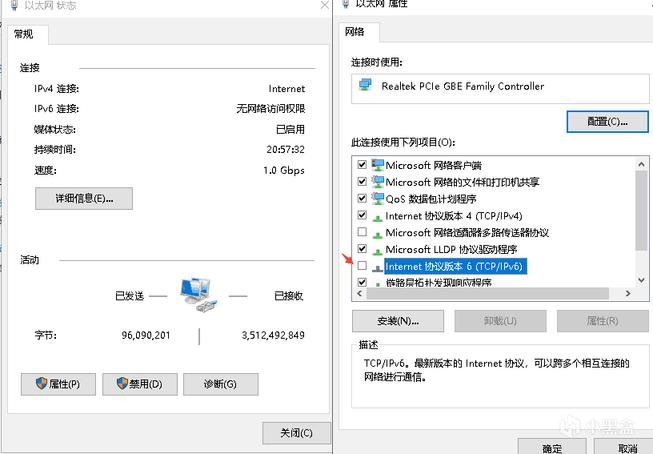Viewport: 653px width, 454px height.
Task: Uncheck Internet 协议版本 4 (TCP/IPv4) checkbox
Action: 362,215
